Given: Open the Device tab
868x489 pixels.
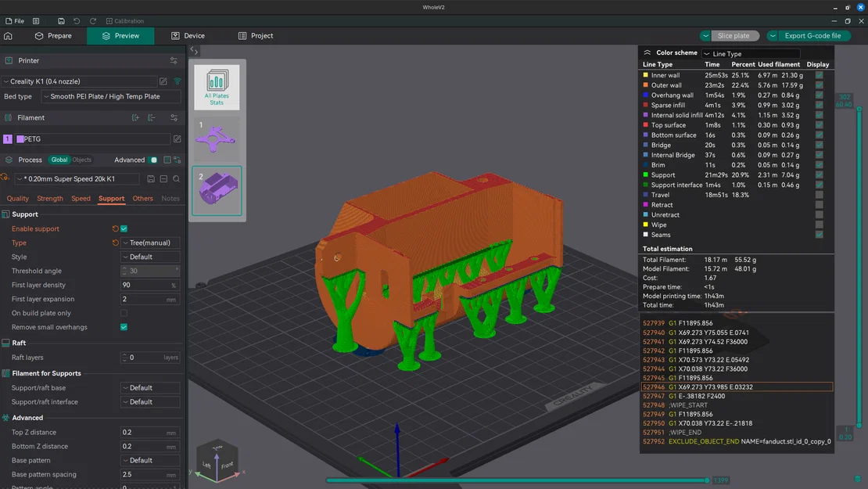Looking at the screenshot, I should click(188, 35).
